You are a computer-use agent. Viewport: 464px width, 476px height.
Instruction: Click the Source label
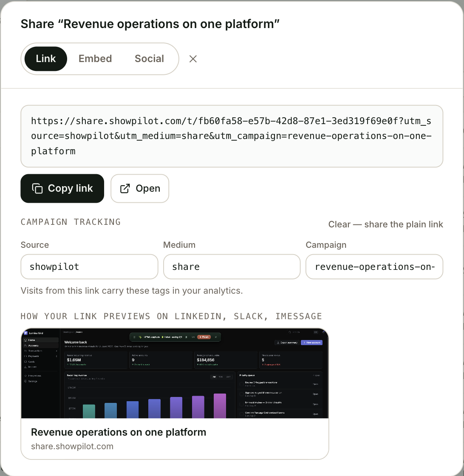(x=34, y=245)
